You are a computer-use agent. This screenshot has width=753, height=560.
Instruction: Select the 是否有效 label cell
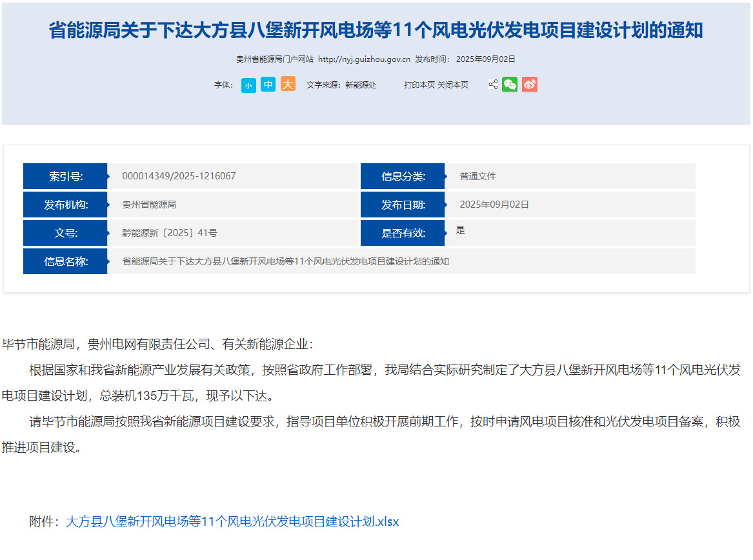point(403,233)
